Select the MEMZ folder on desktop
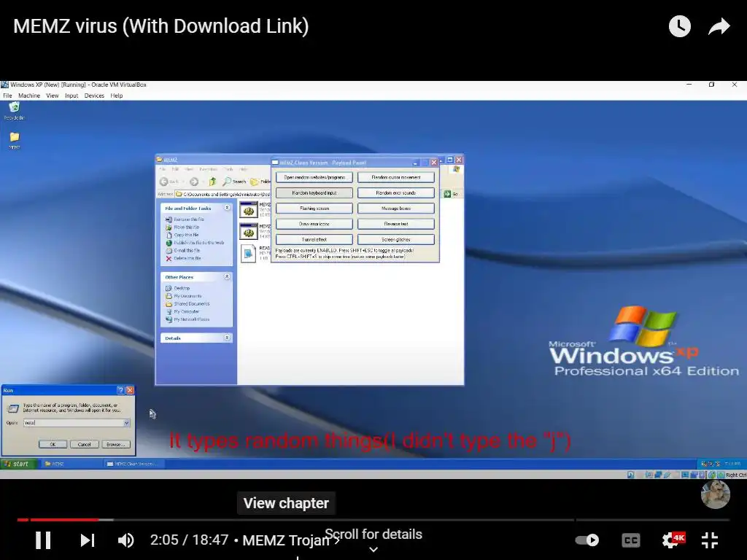 [15, 140]
